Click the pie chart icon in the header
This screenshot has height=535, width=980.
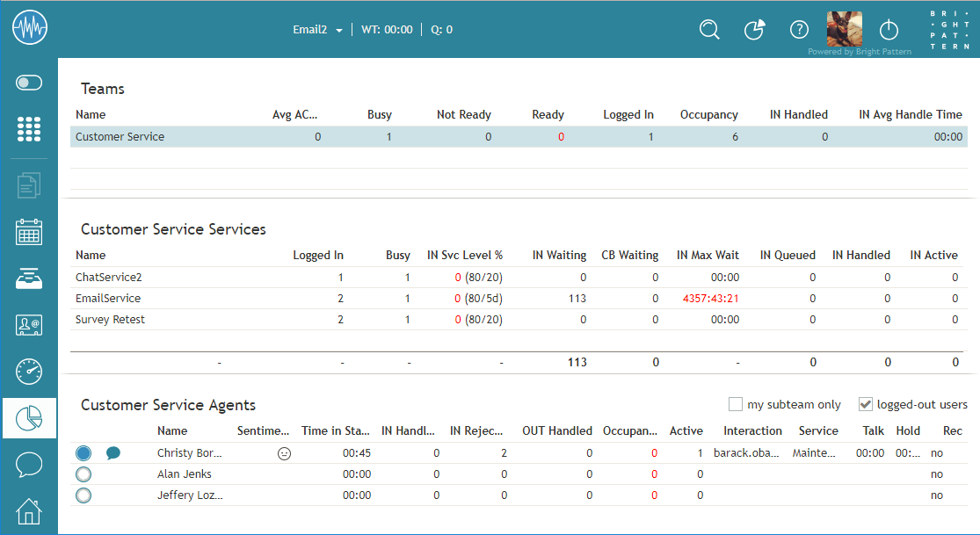coord(754,29)
